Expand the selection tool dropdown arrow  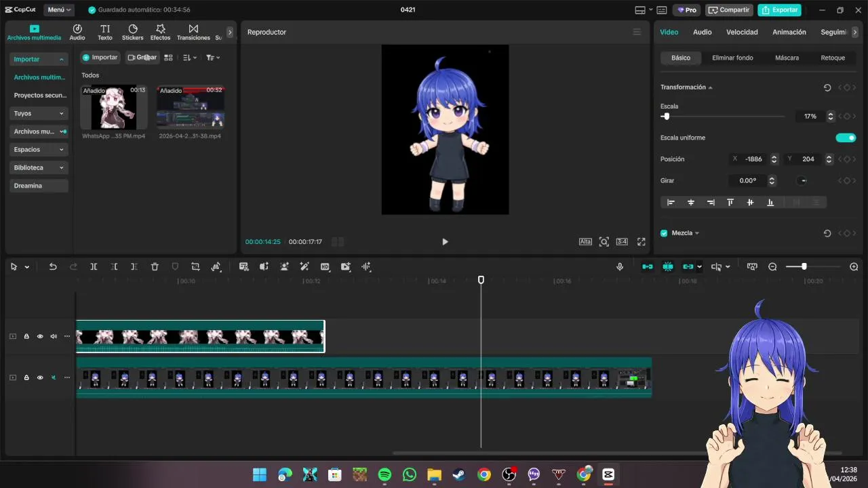(x=27, y=267)
